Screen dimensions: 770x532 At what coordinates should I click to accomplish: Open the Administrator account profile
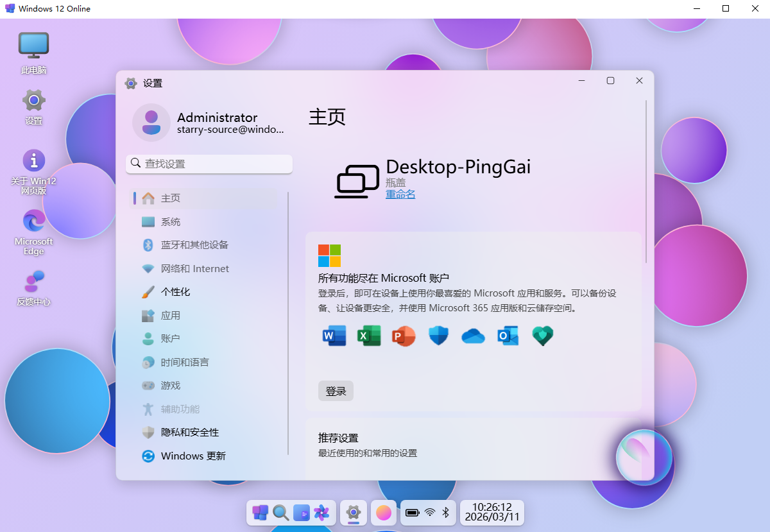pos(209,123)
